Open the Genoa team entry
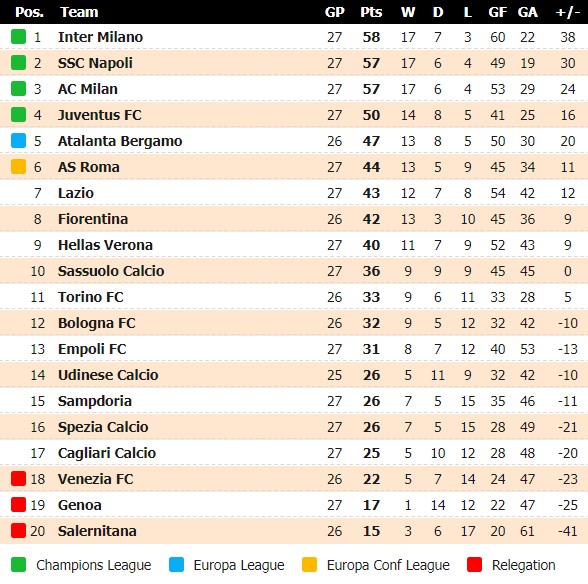 pyautogui.click(x=80, y=505)
